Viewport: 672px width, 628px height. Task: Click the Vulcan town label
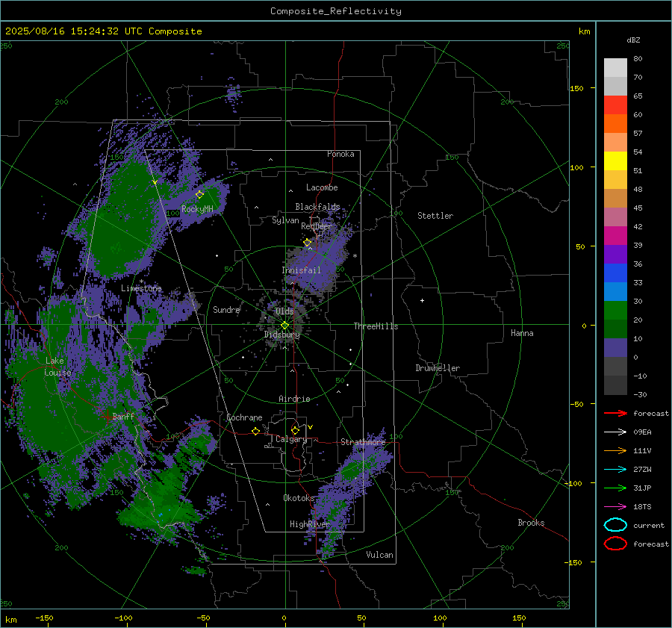pos(379,555)
